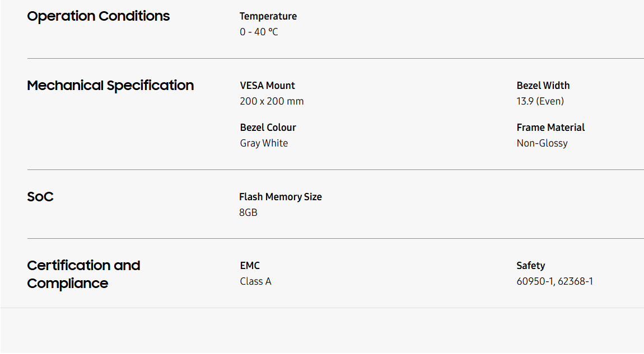Click the SoC section heading
644x354 pixels.
click(x=40, y=197)
